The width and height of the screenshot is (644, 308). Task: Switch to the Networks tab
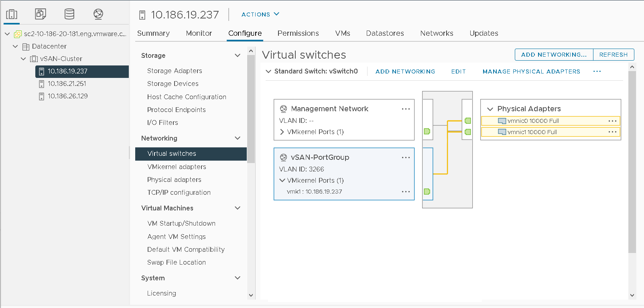click(x=437, y=33)
